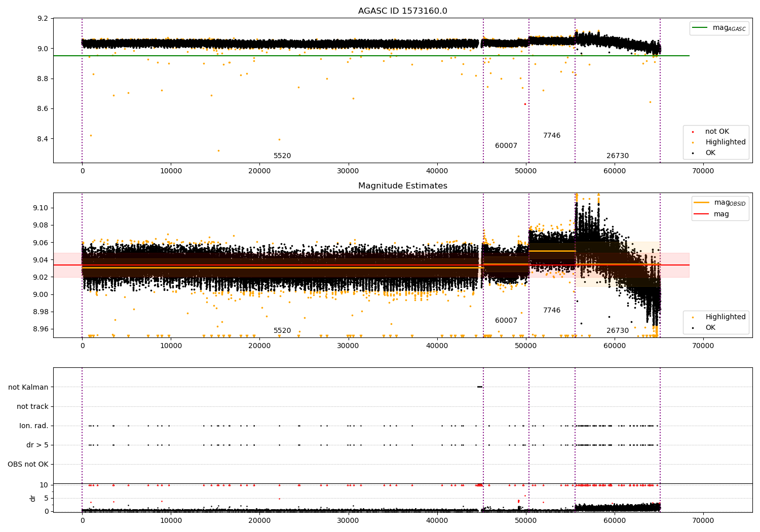
Task: Click the 9.04 y-axis tick in middle plot
Action: tap(41, 260)
